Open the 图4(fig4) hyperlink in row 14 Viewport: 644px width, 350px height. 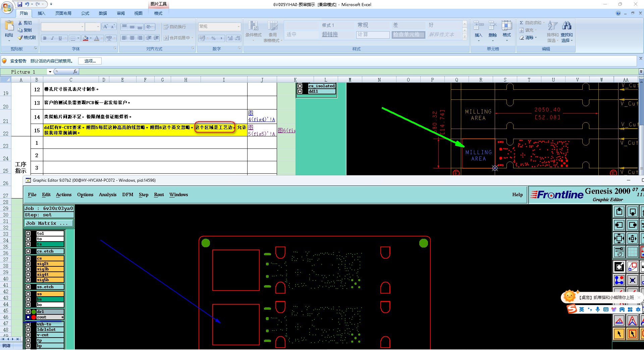tap(261, 116)
